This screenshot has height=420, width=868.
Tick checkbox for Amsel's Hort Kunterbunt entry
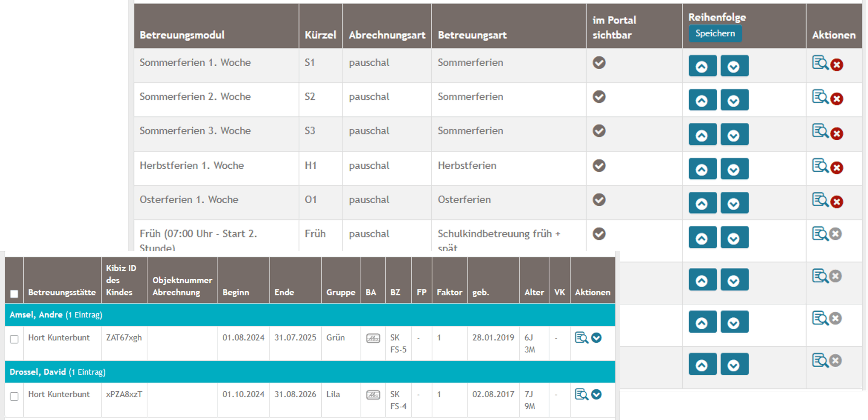(14, 339)
